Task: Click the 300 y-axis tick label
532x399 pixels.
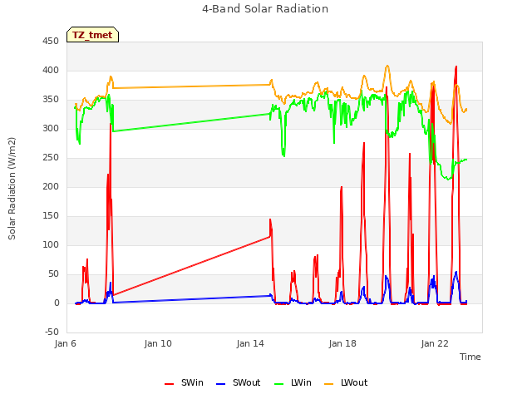Action: [x=51, y=129]
